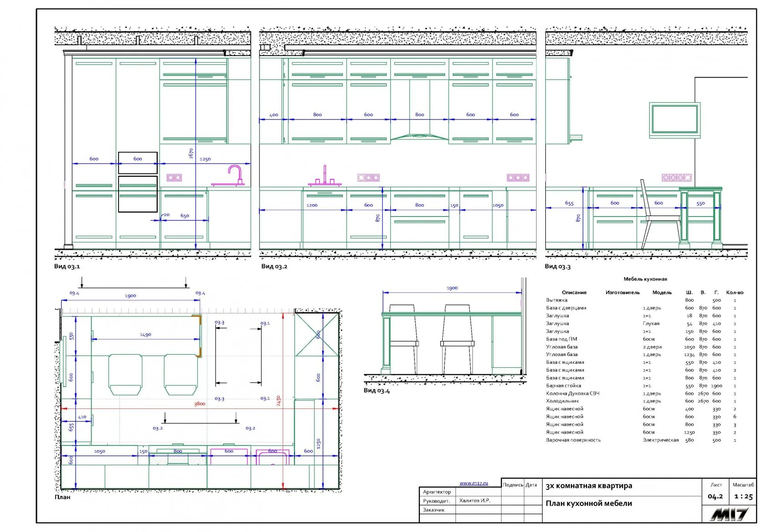The width and height of the screenshot is (766, 532).
Task: Click the 2670 height dimension in Вид 03.1
Action: (x=191, y=154)
